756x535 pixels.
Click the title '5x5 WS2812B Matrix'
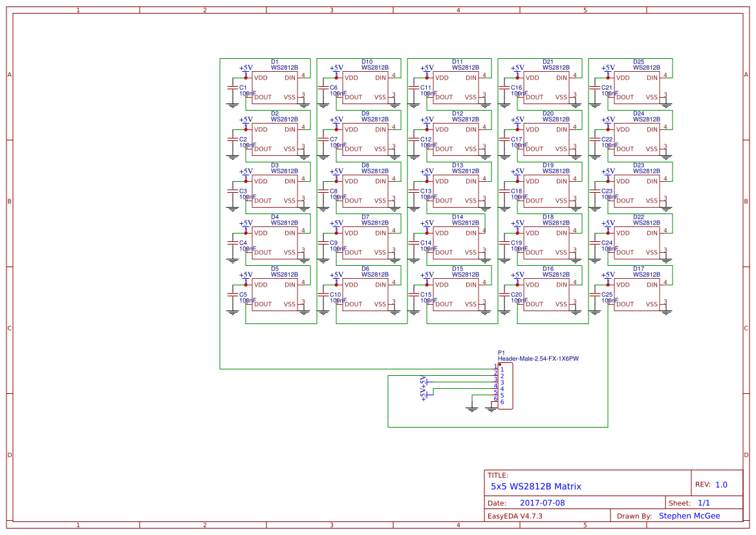click(535, 486)
